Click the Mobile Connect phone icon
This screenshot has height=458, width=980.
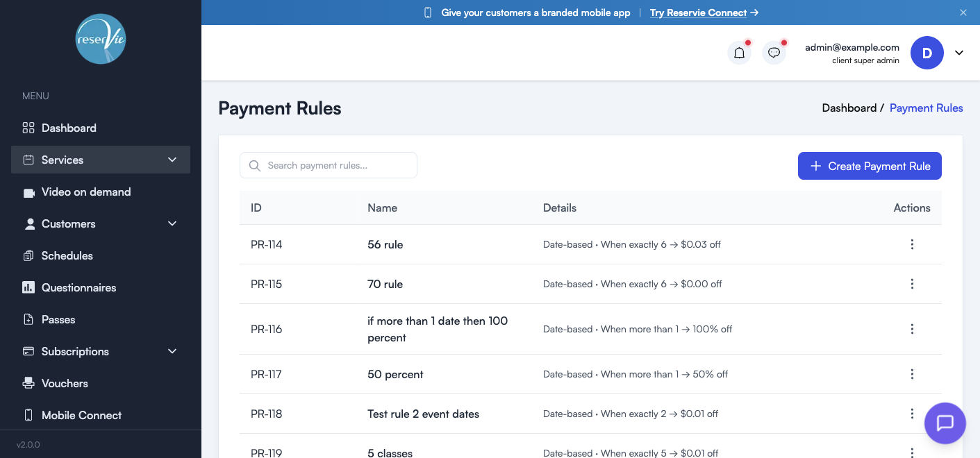coord(28,415)
